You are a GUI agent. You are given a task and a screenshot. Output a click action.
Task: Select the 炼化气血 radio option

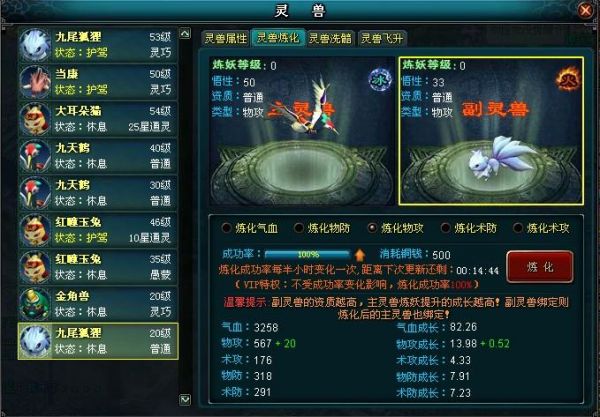(227, 228)
